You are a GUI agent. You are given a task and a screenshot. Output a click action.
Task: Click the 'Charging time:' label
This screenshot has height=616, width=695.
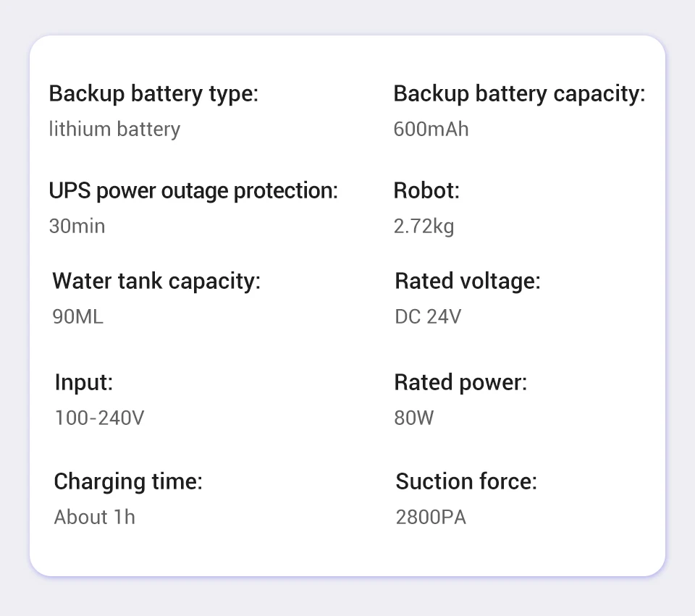click(128, 481)
